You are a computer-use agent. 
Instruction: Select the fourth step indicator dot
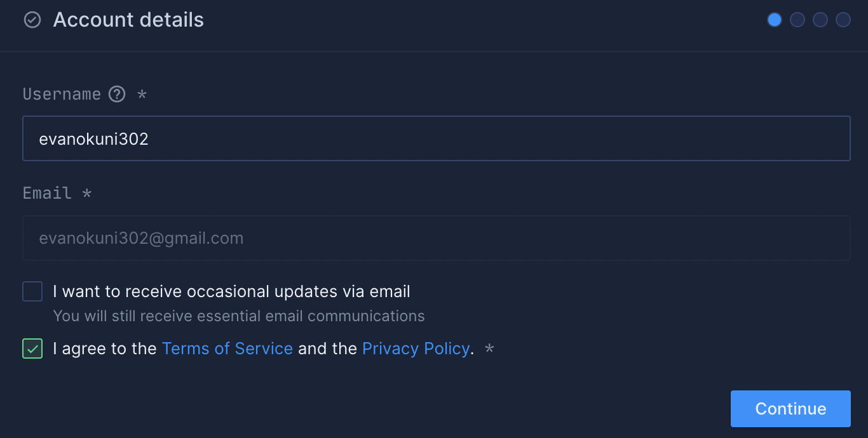coord(843,20)
